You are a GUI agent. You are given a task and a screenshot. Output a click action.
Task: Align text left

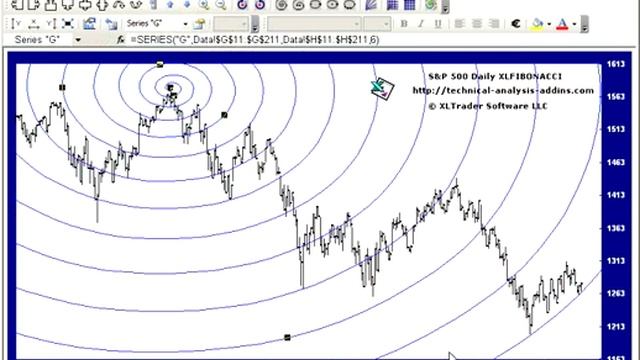(x=460, y=24)
